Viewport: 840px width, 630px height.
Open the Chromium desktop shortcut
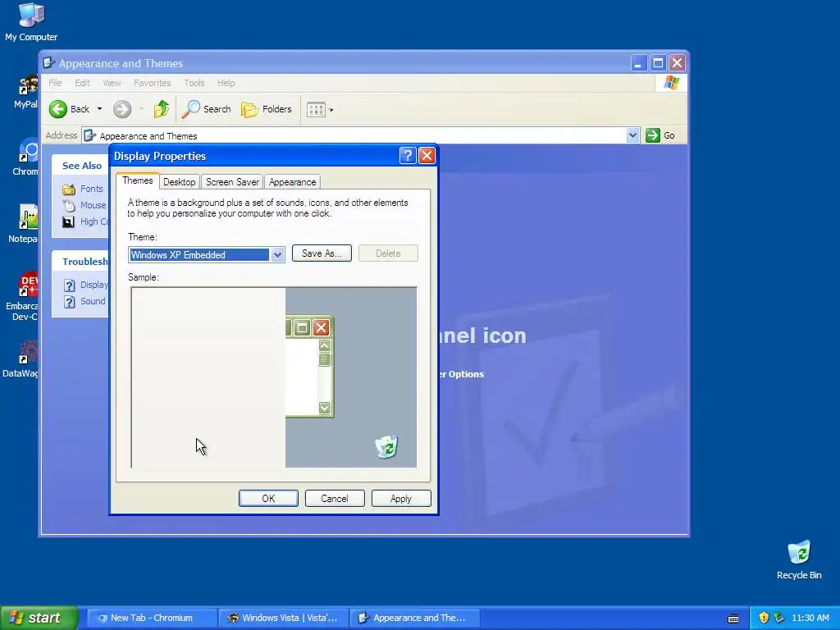coord(25,157)
